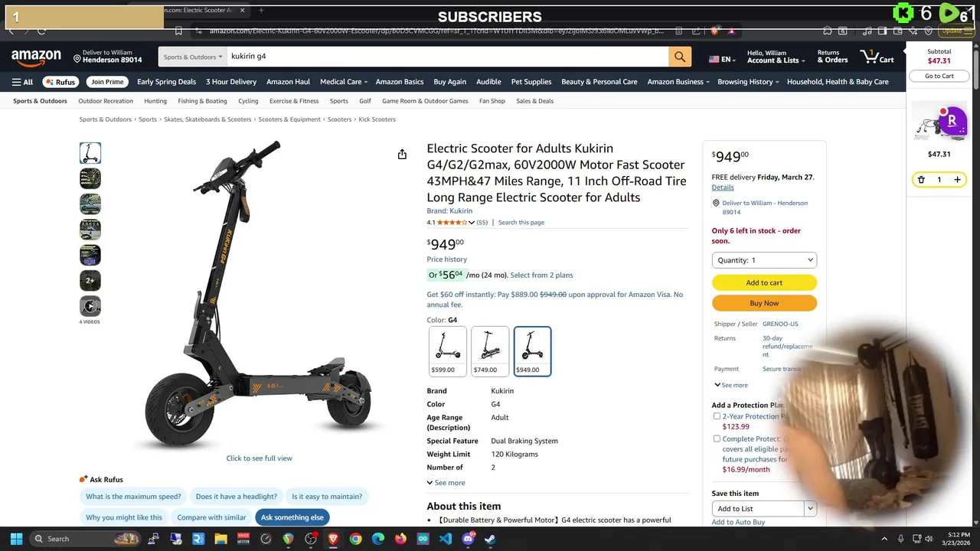Click the Add to cart button
The width and height of the screenshot is (980, 551).
click(764, 282)
